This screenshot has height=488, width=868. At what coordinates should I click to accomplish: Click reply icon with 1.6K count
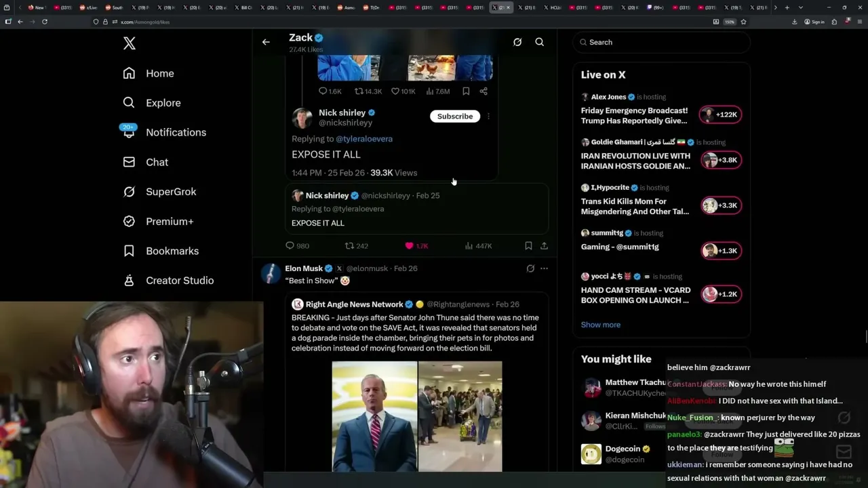pos(323,91)
